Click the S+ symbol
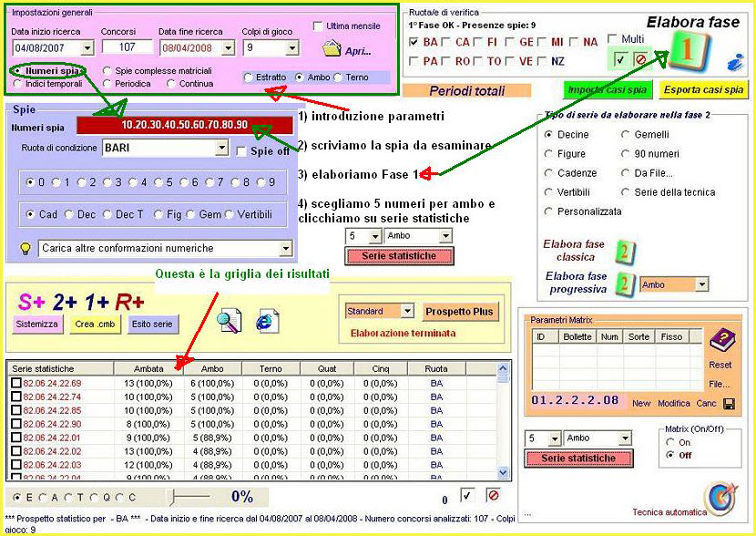 point(31,302)
